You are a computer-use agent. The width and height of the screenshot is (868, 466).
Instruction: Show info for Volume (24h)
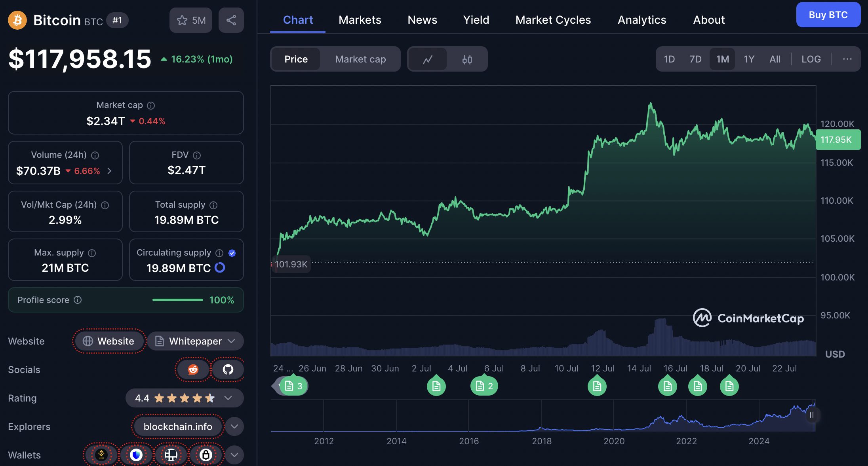[95, 155]
